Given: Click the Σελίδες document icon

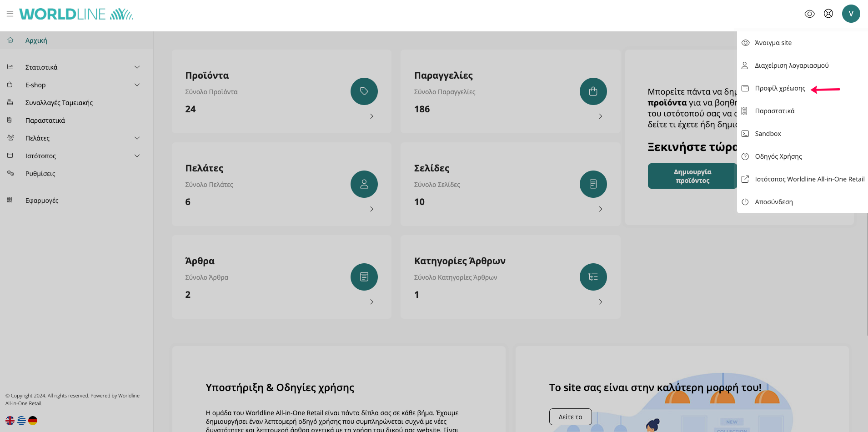Looking at the screenshot, I should tap(593, 184).
